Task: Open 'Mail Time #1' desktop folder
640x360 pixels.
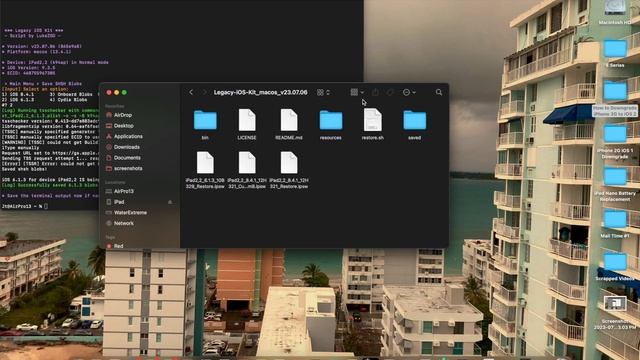Action: (615, 219)
